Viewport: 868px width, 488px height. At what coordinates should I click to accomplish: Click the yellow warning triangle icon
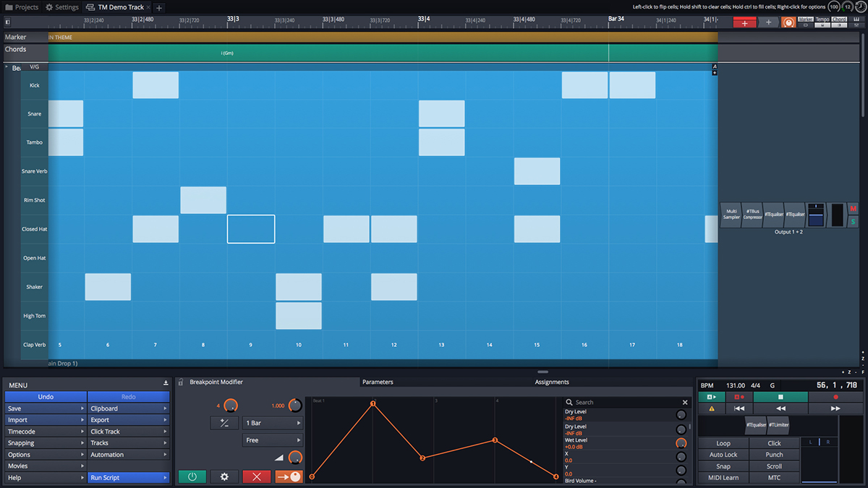712,408
